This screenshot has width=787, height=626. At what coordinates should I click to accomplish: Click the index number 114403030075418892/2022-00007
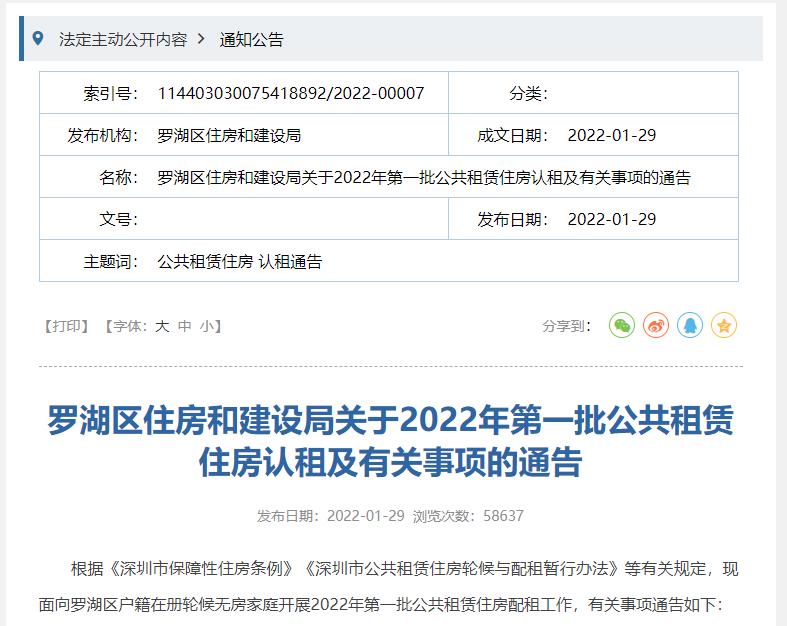[x=291, y=93]
